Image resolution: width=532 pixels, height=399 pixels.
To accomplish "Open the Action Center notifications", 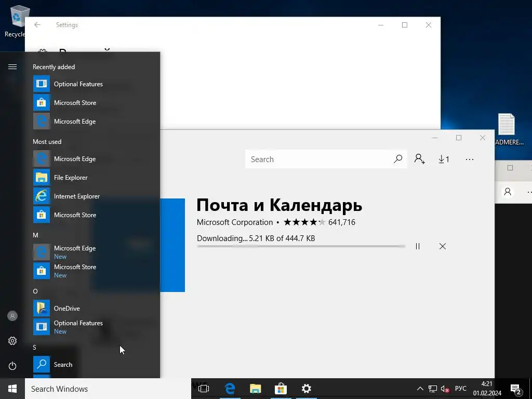I will pos(516,389).
